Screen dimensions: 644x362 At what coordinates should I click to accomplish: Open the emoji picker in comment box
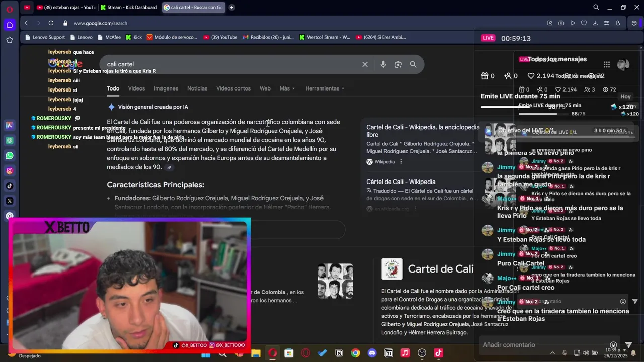[x=613, y=345]
